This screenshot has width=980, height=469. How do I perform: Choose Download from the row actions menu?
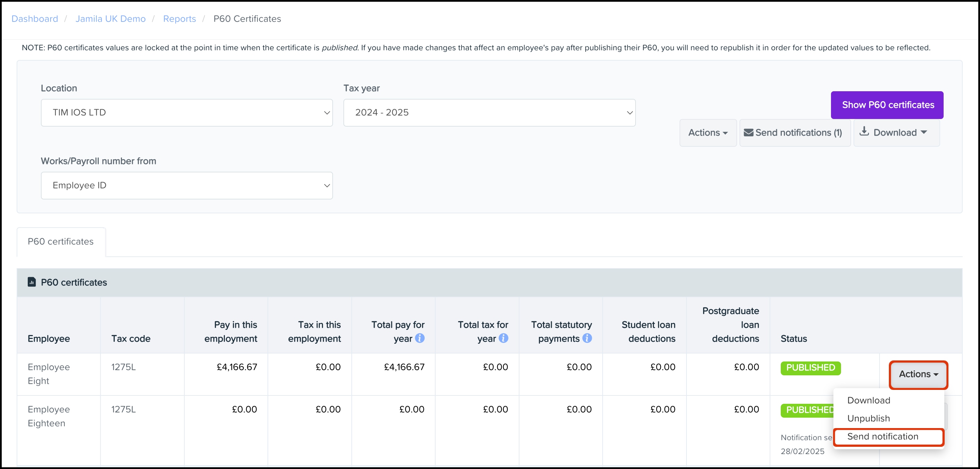[x=868, y=400]
